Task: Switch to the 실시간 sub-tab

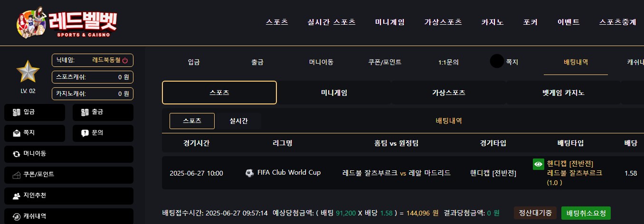Action: point(238,121)
